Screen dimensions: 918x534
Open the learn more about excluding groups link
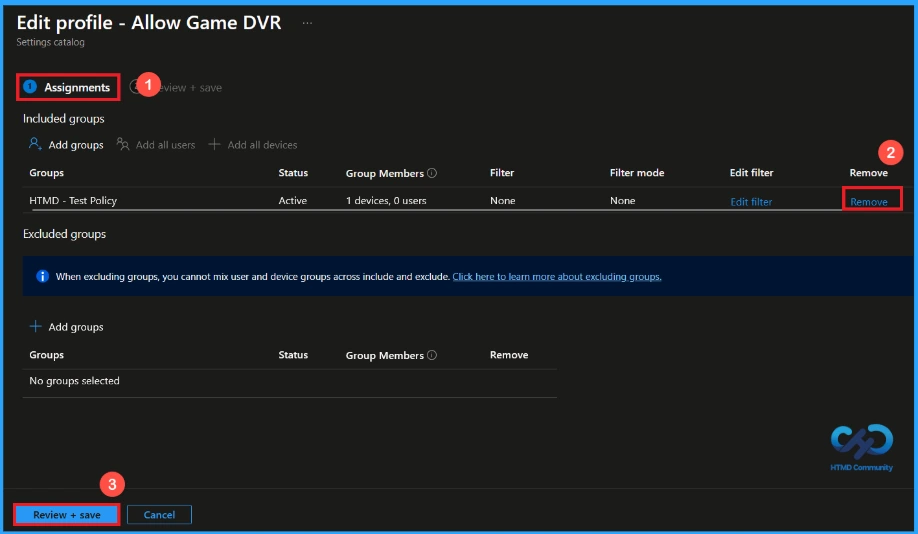click(x=557, y=276)
